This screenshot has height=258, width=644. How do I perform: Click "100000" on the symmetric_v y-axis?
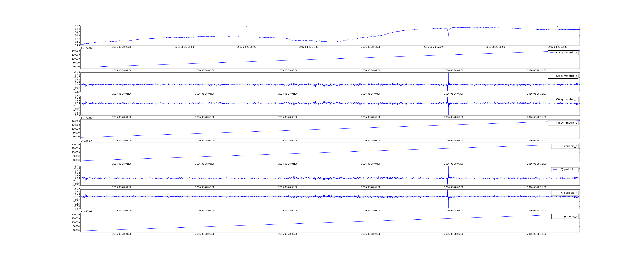pos(76,129)
